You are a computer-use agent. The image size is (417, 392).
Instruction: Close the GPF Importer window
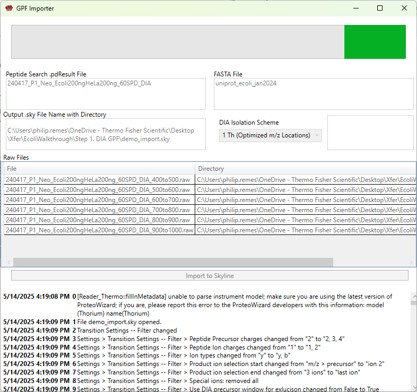click(404, 8)
